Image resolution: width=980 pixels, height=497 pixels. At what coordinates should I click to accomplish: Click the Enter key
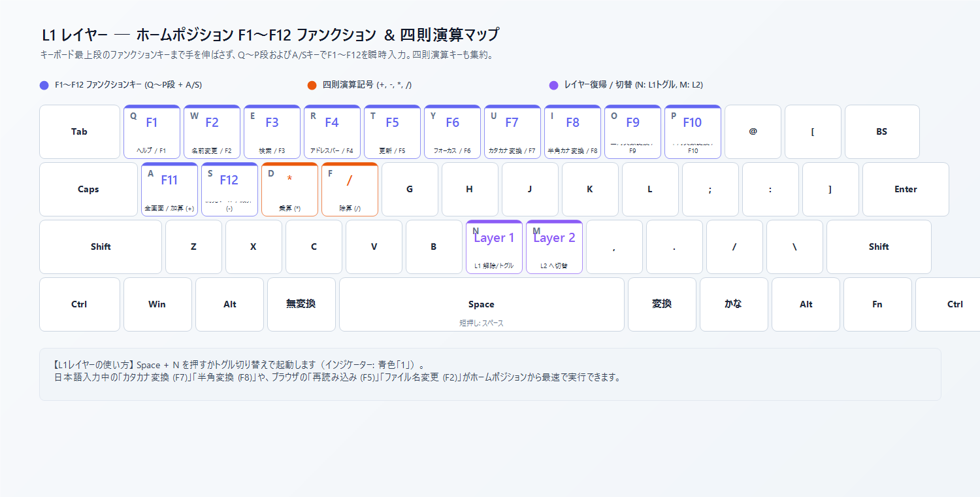point(906,189)
